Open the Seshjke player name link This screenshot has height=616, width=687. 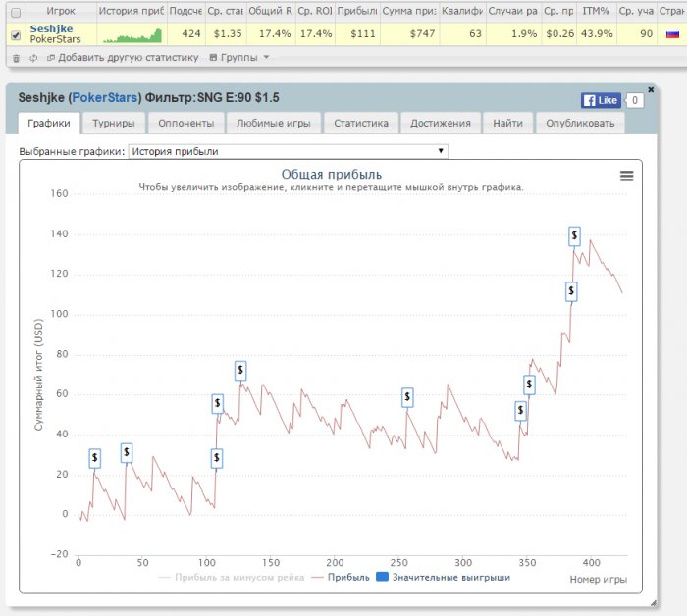pyautogui.click(x=51, y=29)
